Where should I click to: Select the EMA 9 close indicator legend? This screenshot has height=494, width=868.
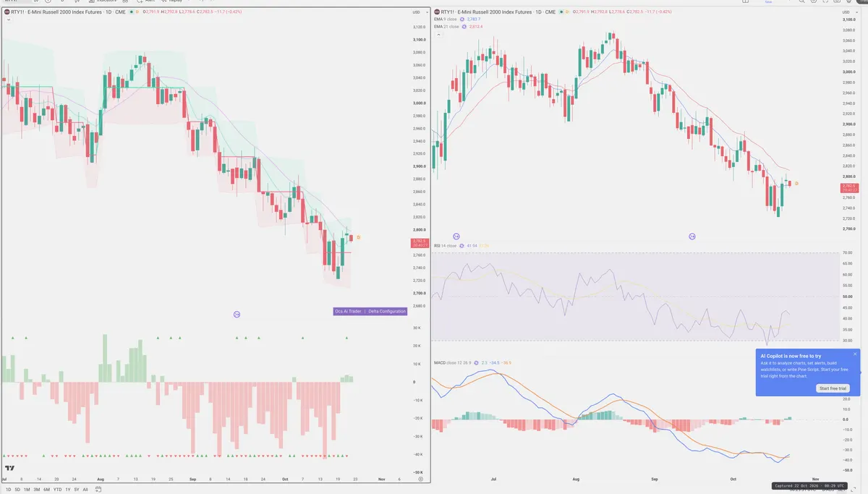pos(446,19)
